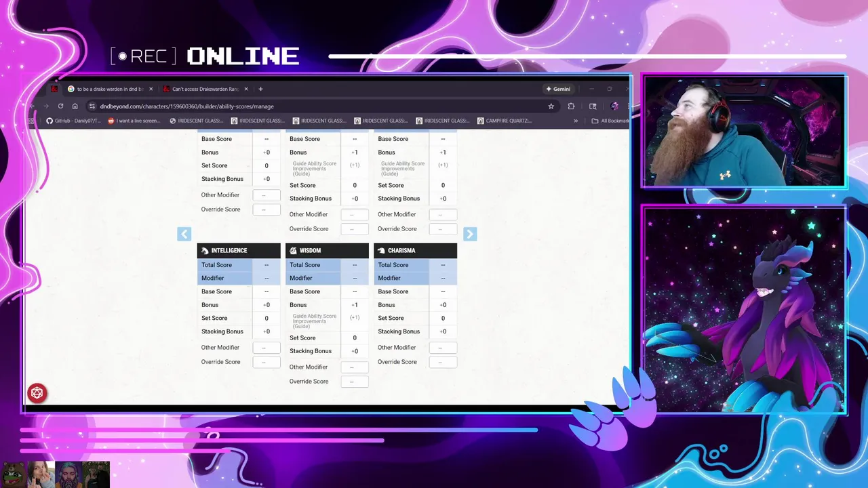Click 'Stacking Bonus' in Wisdom card
Image resolution: width=868 pixels, height=488 pixels.
(x=311, y=351)
